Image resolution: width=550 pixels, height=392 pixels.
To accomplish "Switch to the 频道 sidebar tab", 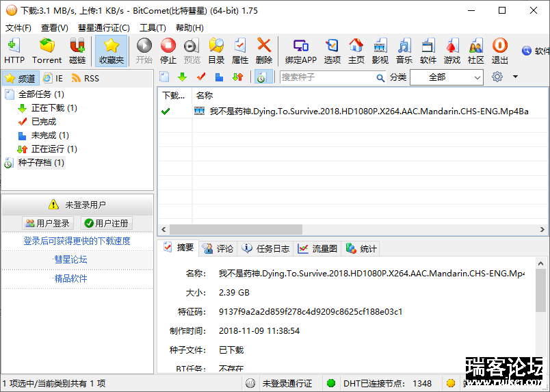I will click(21, 78).
